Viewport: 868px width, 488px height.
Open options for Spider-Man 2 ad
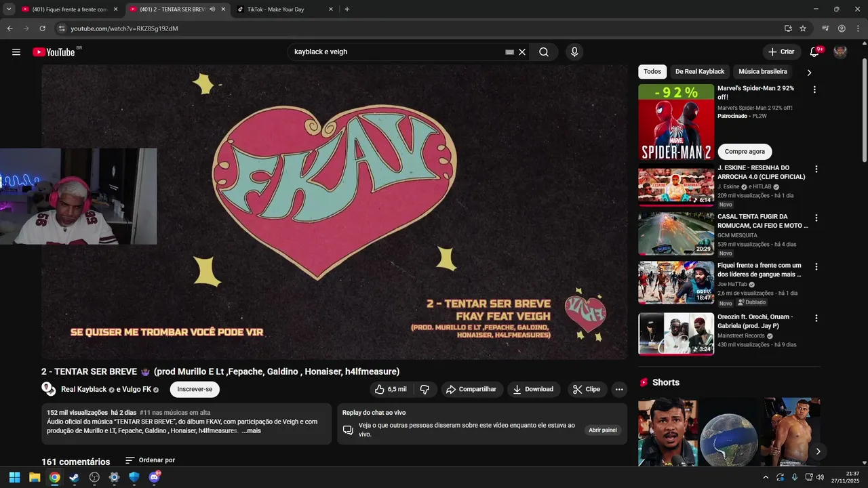point(814,89)
